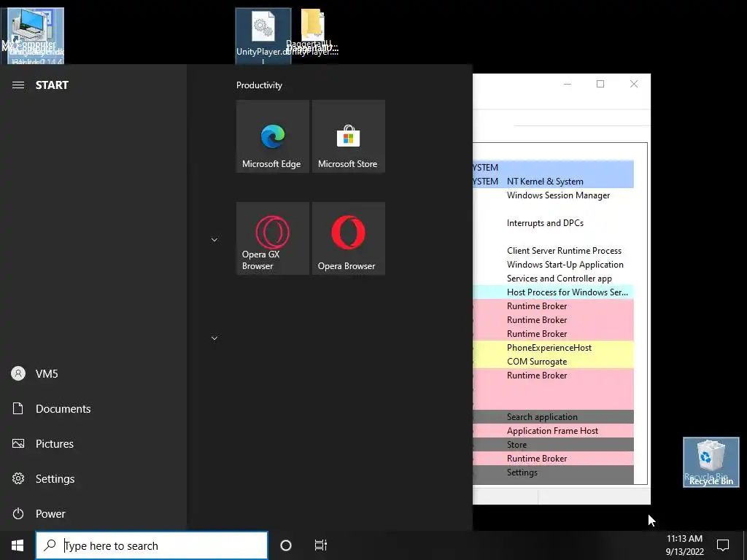
Task: Select the COM Surrogate process row
Action: (x=553, y=362)
